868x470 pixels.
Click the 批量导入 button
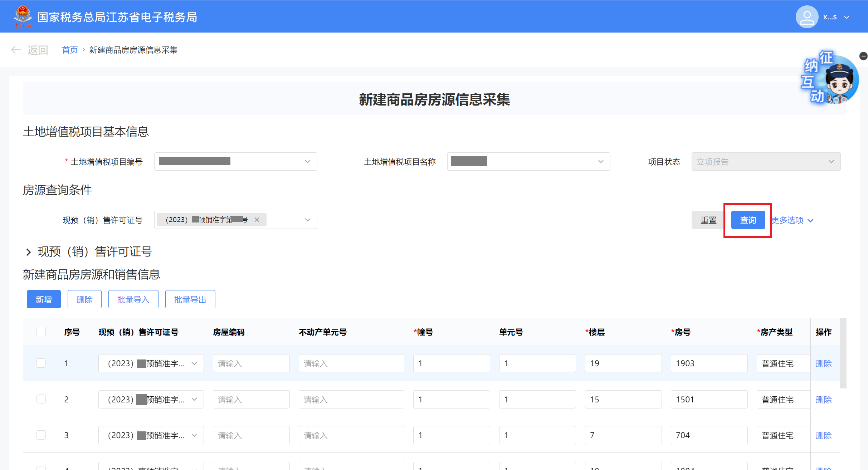pyautogui.click(x=133, y=299)
